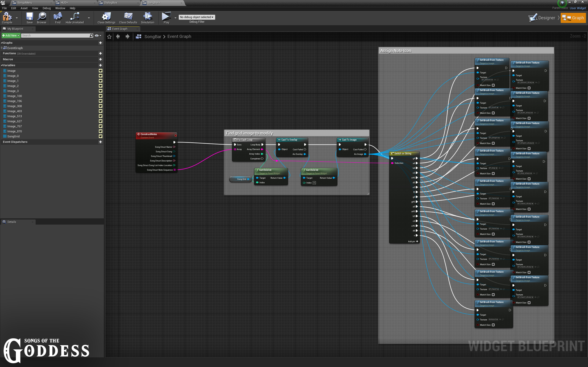Open Class Defaults from toolbar
Image resolution: width=588 pixels, height=367 pixels.
(128, 17)
